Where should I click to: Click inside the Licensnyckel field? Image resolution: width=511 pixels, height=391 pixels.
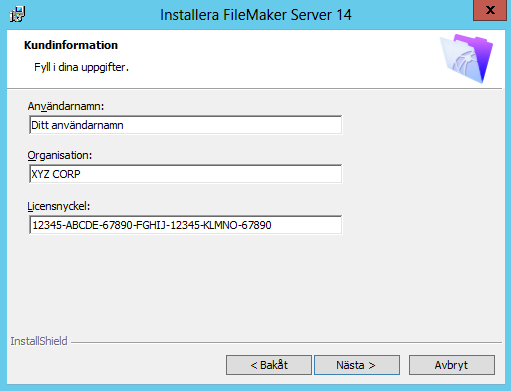[x=185, y=225]
